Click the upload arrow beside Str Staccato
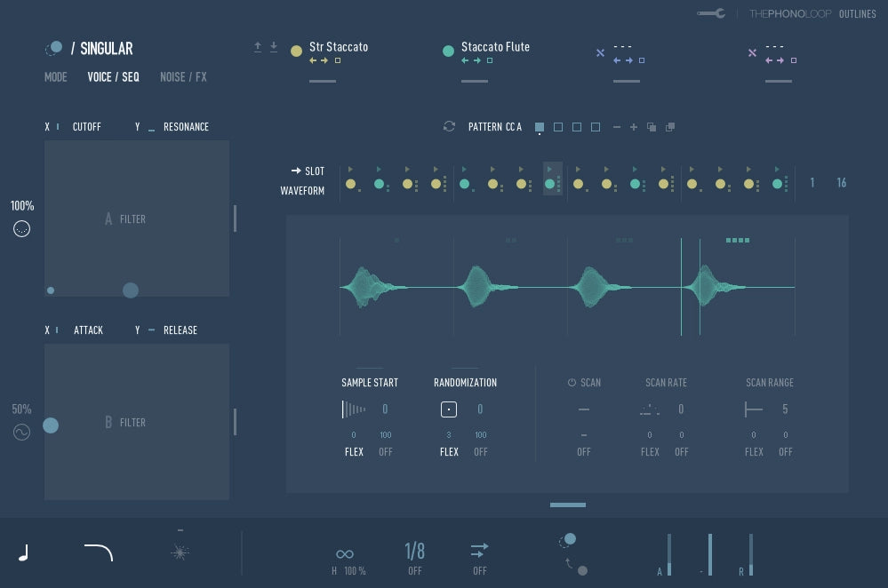Screen dimensions: 888x588 (x=258, y=47)
